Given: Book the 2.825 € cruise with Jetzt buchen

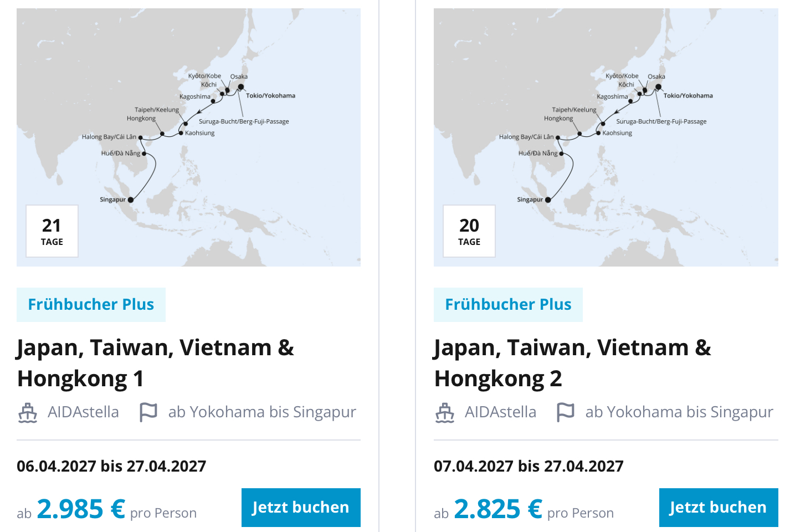Looking at the screenshot, I should (x=718, y=507).
